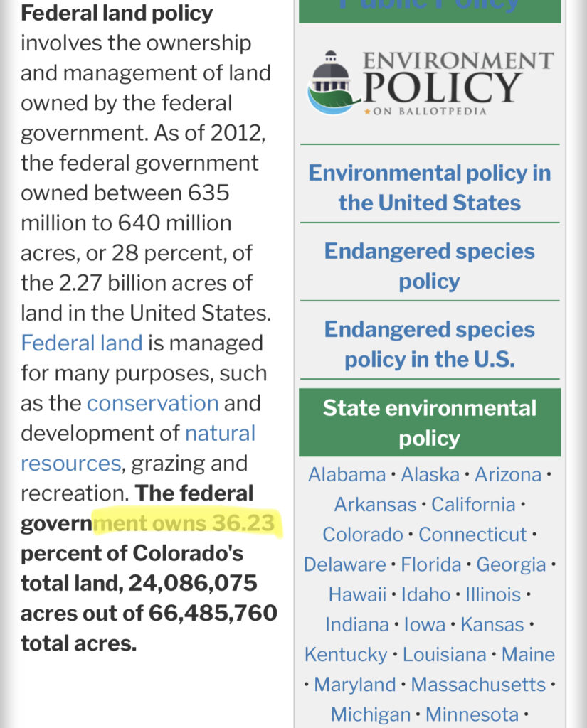This screenshot has width=587, height=728.
Task: Select the Alabama state link
Action: (347, 474)
